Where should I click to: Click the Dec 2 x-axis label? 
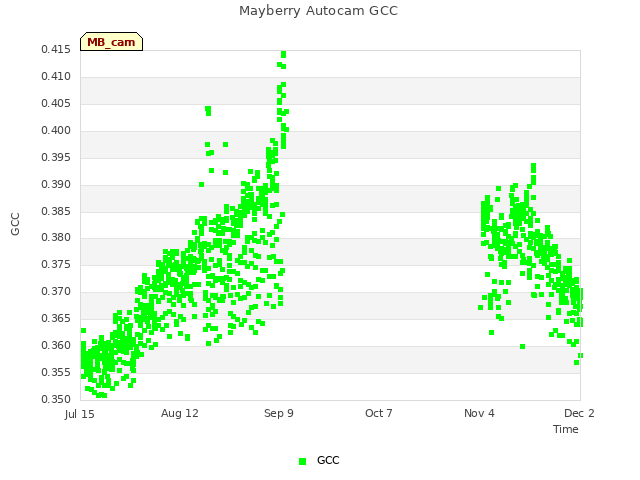[x=579, y=413]
